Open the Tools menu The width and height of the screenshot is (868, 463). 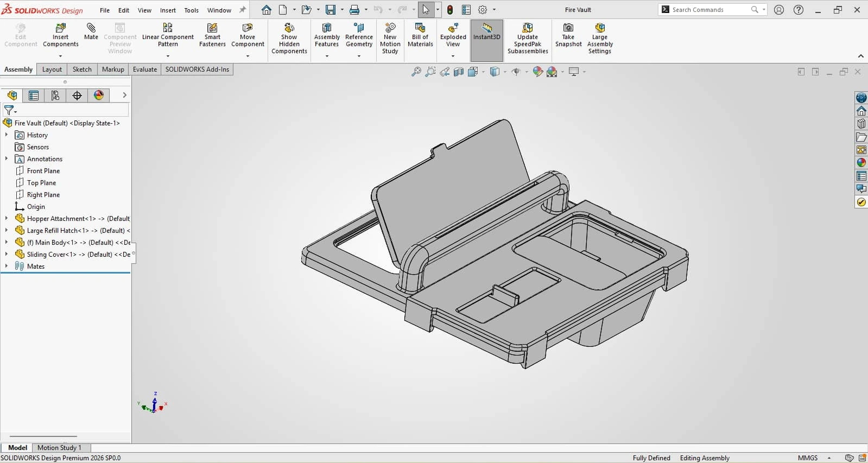pos(192,10)
